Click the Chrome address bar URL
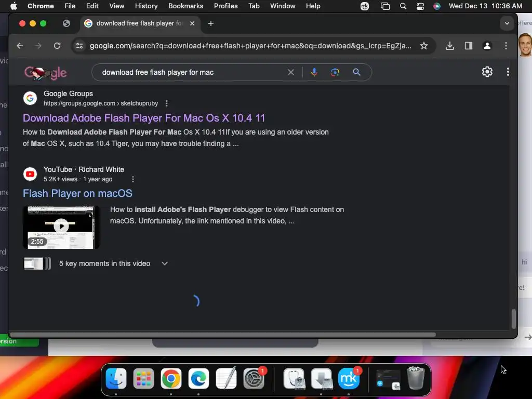Screen dimensions: 532x399 250,46
